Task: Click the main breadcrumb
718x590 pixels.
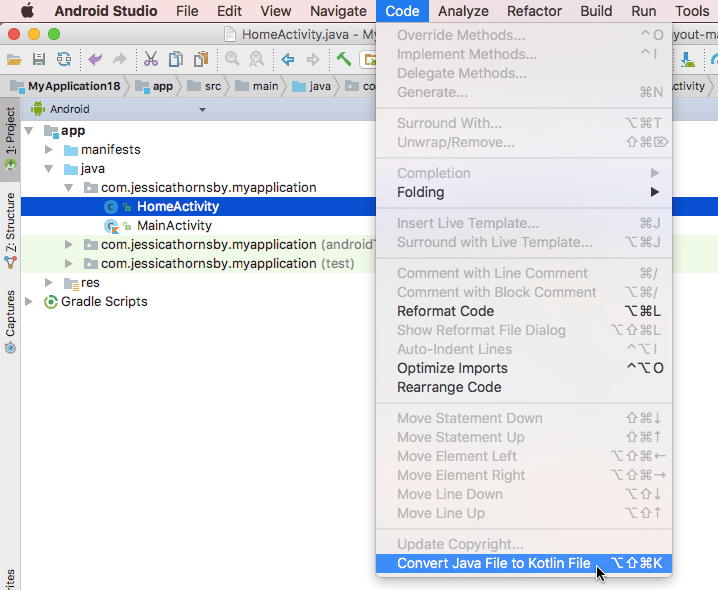Action: [x=257, y=86]
